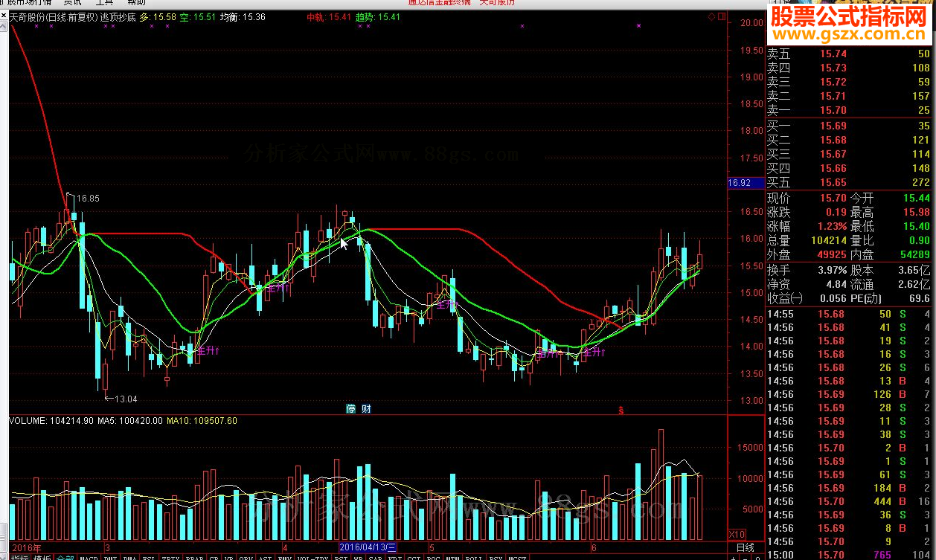Switch to the KDJ indicator tab
The image size is (936, 560).
pyautogui.click(x=395, y=556)
